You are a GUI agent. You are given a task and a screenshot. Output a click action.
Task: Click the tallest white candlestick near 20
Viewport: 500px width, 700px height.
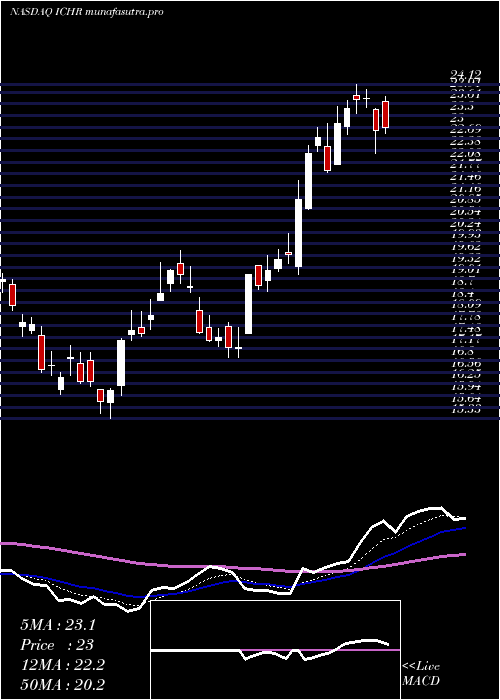click(x=298, y=233)
